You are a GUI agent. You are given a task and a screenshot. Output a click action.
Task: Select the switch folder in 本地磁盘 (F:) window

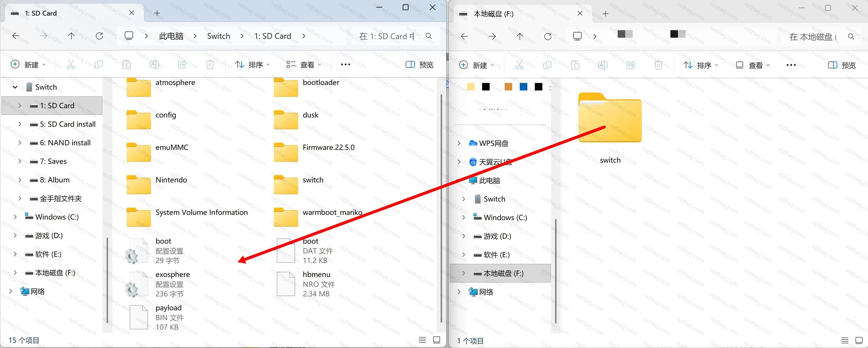[610, 128]
